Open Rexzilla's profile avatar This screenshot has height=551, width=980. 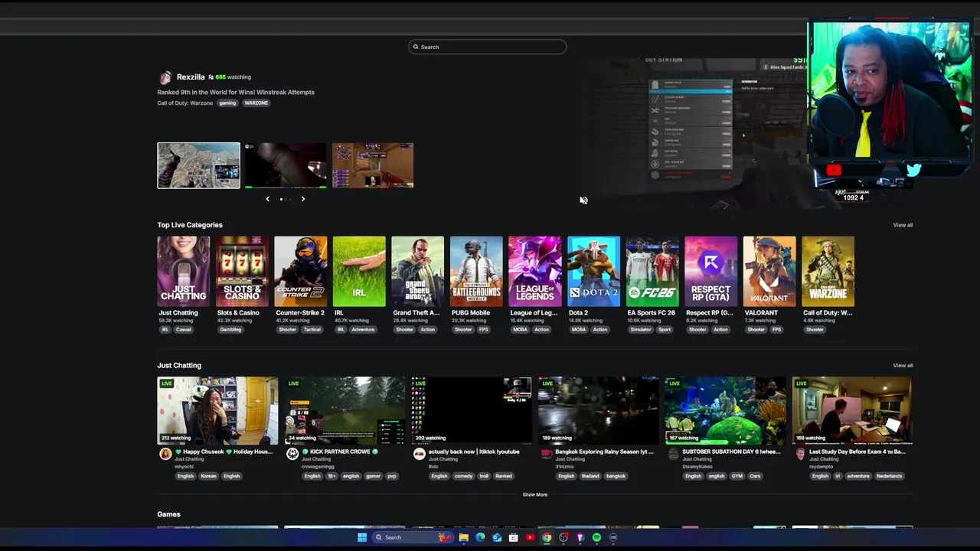point(165,77)
